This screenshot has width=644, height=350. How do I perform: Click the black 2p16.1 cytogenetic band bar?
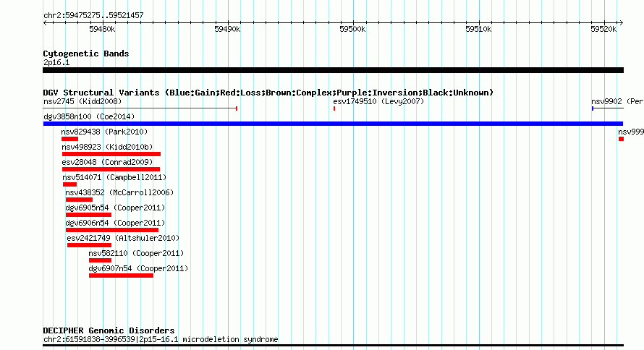pos(333,70)
